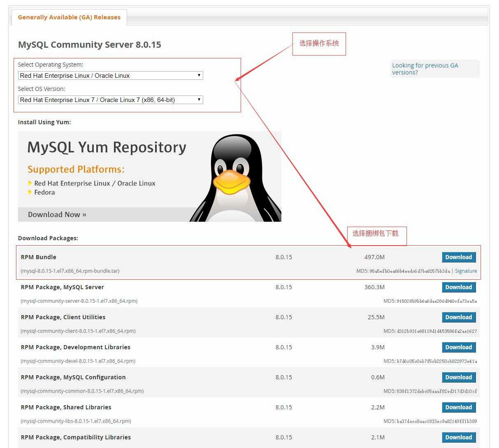The height and width of the screenshot is (448, 499).
Task: Click the 497.0M size of RPM Bundle
Action: coord(374,257)
